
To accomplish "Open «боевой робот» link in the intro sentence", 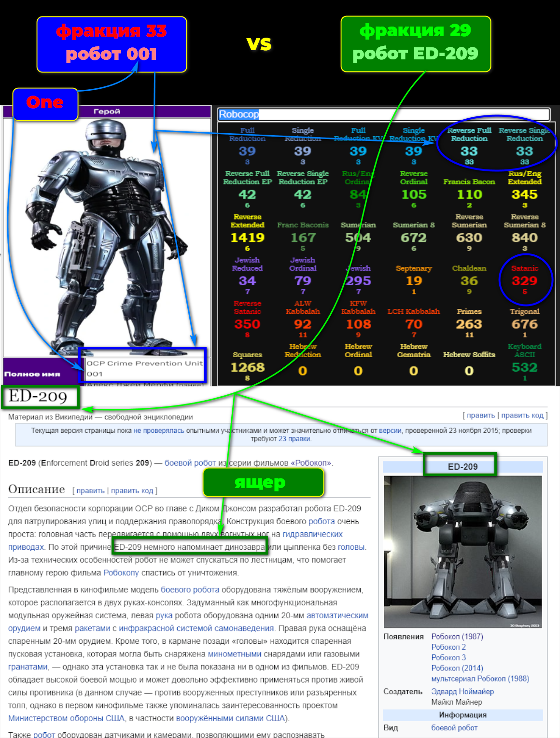I will coord(190,463).
